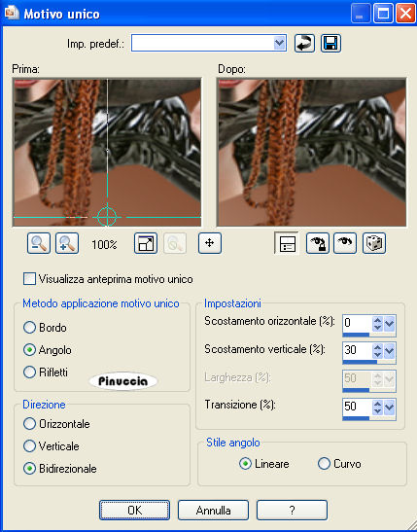Expand the Scostamento orizzontale dropdown arrow
Viewport: 417px width, 532px height.
(x=389, y=323)
